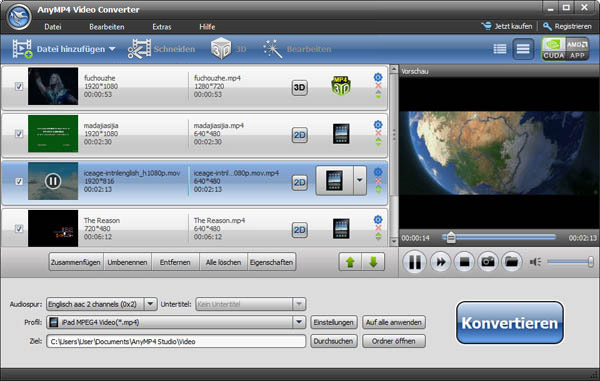Screen dimensions: 600x381
Task: Click the Zusammenfügen button
Action: pyautogui.click(x=76, y=262)
